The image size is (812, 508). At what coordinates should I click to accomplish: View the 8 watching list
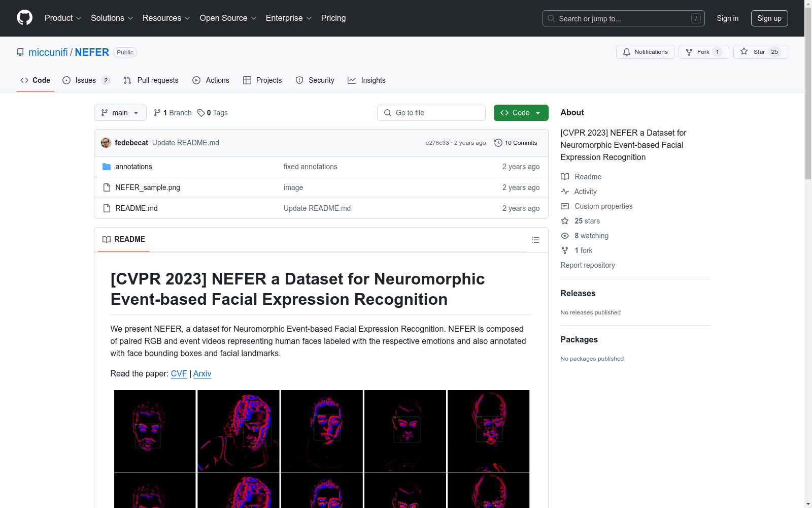pyautogui.click(x=585, y=236)
